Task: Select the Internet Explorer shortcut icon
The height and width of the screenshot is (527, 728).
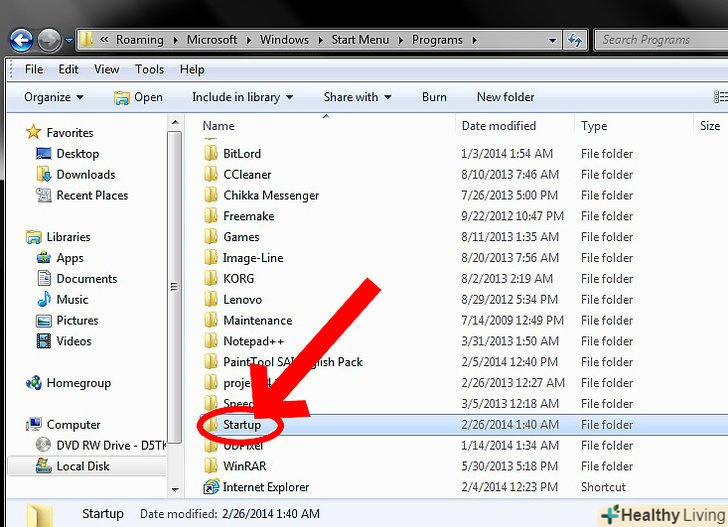Action: click(x=211, y=487)
